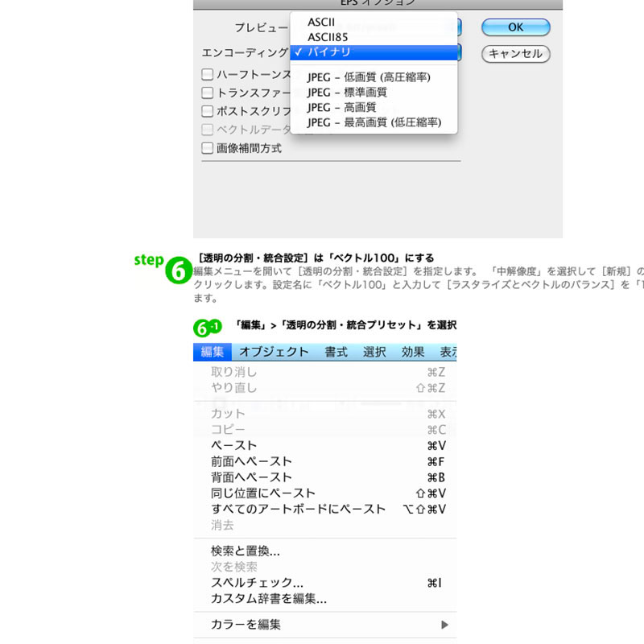Open the オブジェクト menu
Viewport: 644px width, 644px height.
274,352
